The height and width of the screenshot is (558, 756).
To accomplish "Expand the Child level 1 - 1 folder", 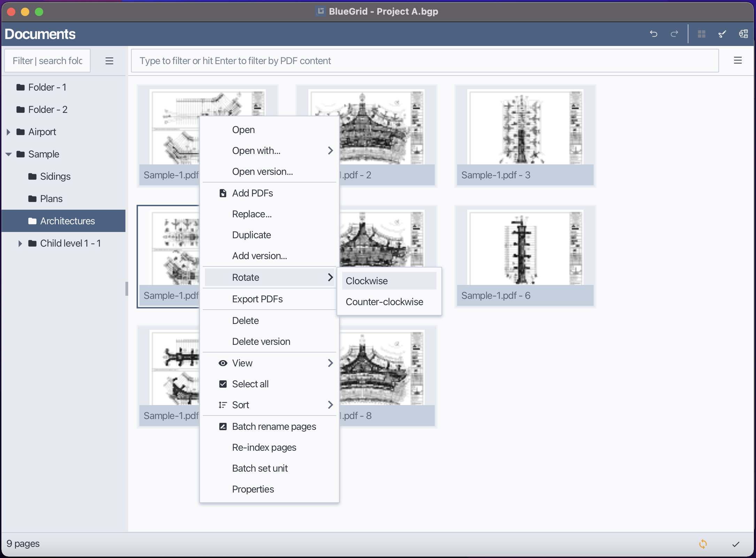I will click(20, 243).
